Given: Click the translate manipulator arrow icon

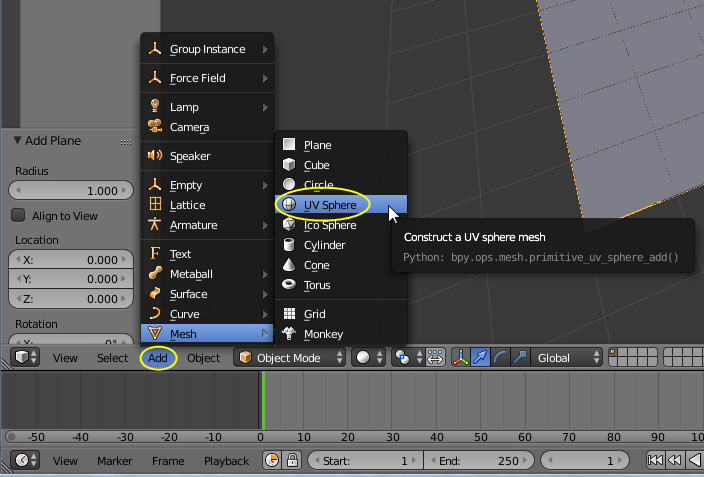Looking at the screenshot, I should click(x=481, y=358).
